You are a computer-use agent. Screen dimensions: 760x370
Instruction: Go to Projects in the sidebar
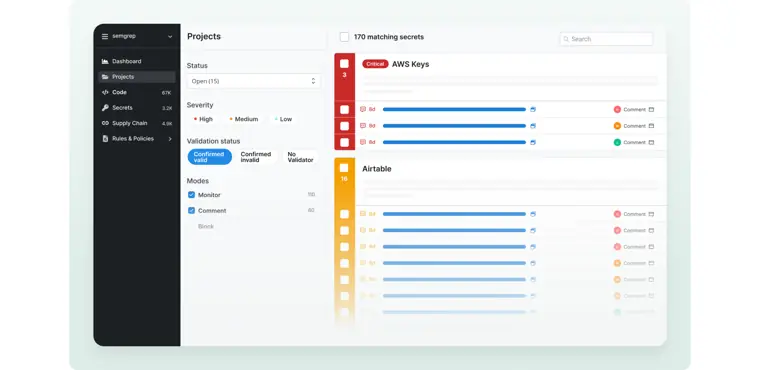[x=137, y=77]
